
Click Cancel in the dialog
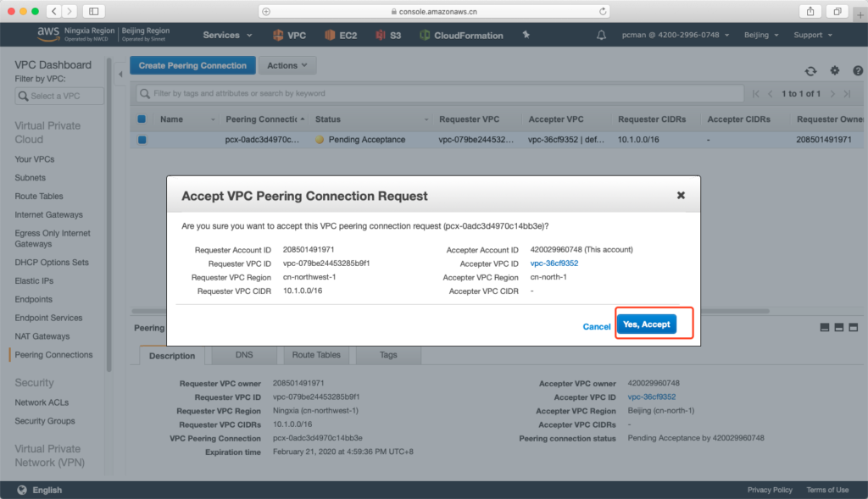pyautogui.click(x=596, y=326)
